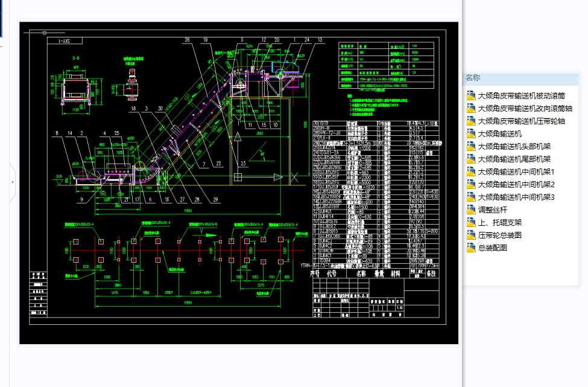Select file name 大倾角输送机尾部机架
This screenshot has width=588, height=387.
pos(514,159)
